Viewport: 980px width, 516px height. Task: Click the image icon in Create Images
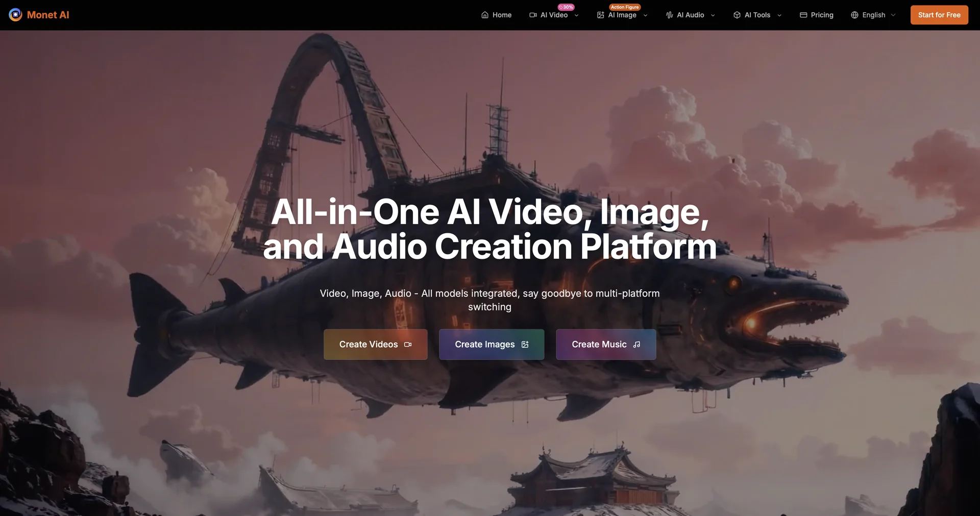(525, 345)
